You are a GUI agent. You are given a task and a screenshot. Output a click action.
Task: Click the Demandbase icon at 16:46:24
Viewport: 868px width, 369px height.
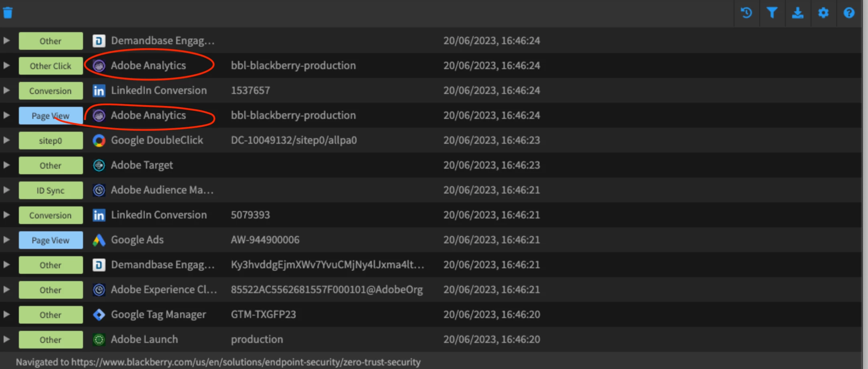tap(99, 41)
